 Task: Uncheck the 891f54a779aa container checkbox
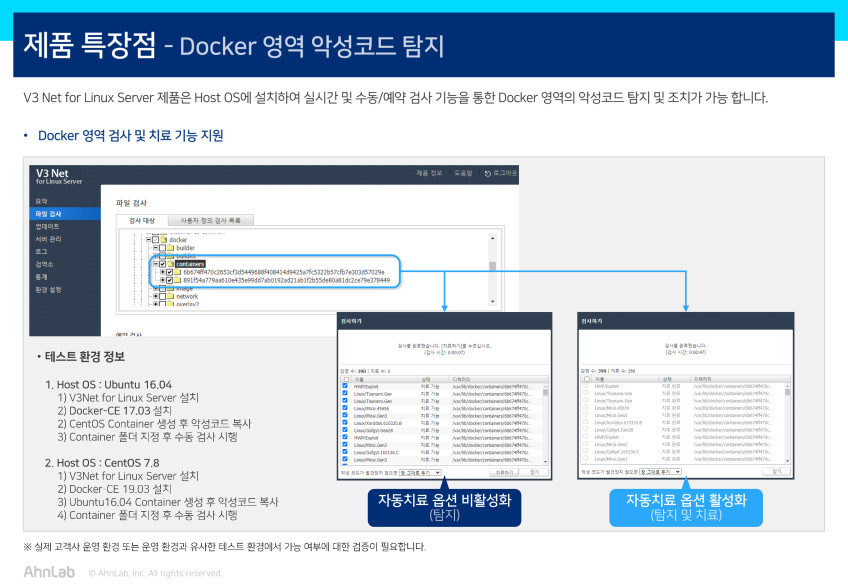pyautogui.click(x=169, y=280)
